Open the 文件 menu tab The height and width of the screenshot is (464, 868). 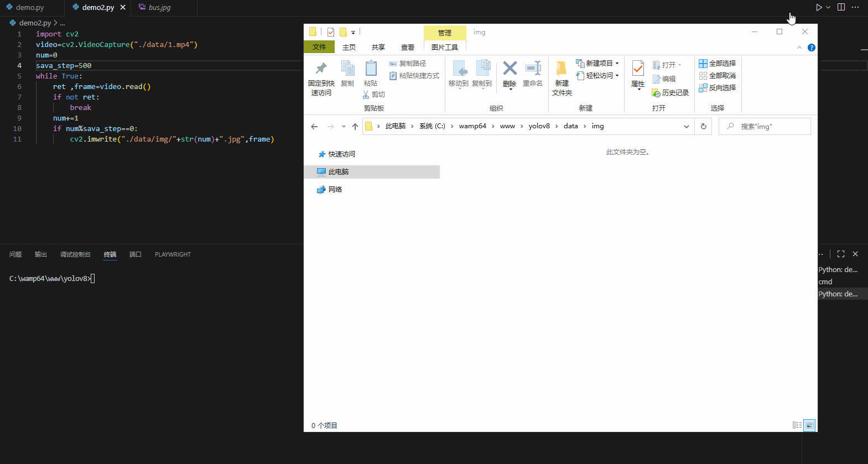pos(319,47)
